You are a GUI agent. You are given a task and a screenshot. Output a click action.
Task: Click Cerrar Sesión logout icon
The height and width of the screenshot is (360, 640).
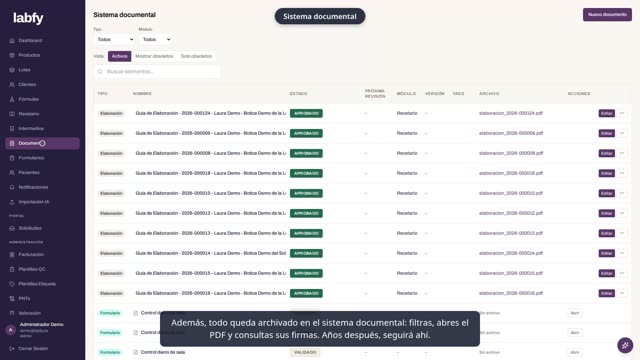12,349
